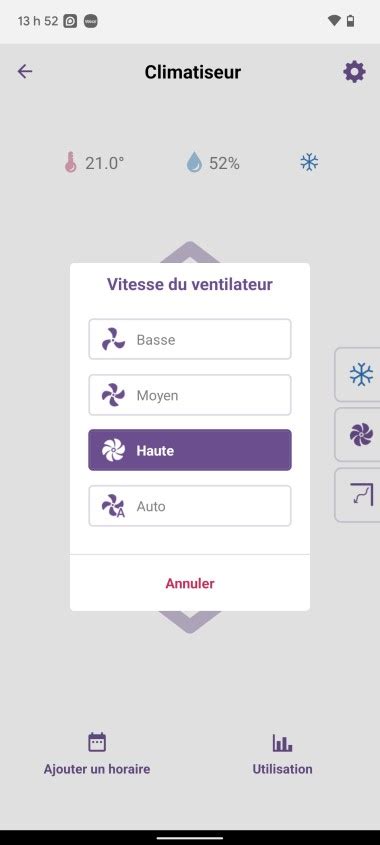380x845 pixels.
Task: Tap the bar chart icon above Utilisation
Action: 282,743
